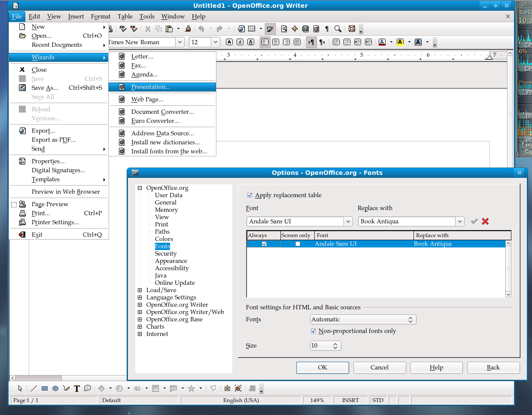532x415 pixels.
Task: Expand the Load/Save tree node
Action: tap(140, 290)
